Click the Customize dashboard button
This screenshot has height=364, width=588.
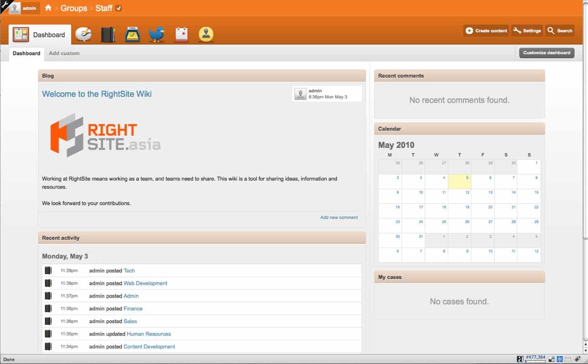(x=547, y=53)
